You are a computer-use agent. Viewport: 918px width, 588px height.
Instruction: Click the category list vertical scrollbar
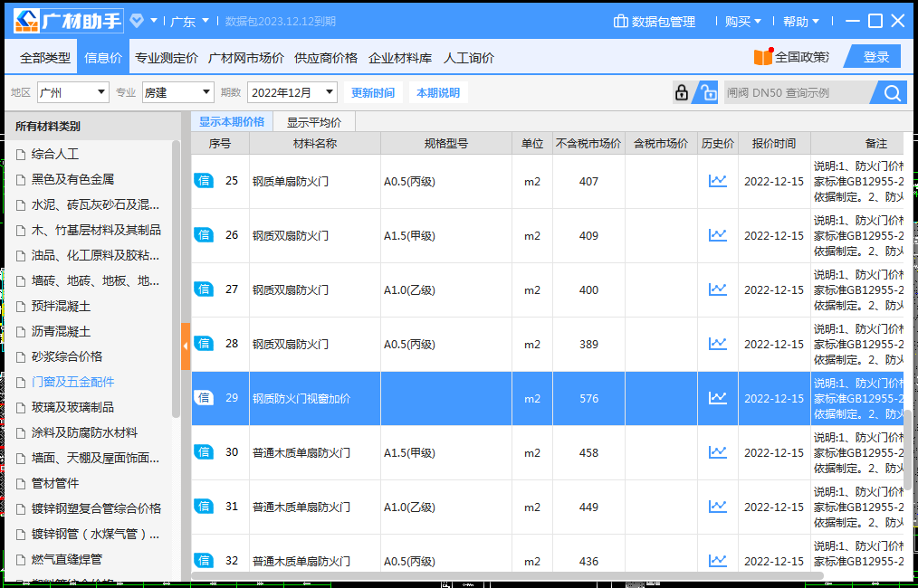[x=177, y=279]
